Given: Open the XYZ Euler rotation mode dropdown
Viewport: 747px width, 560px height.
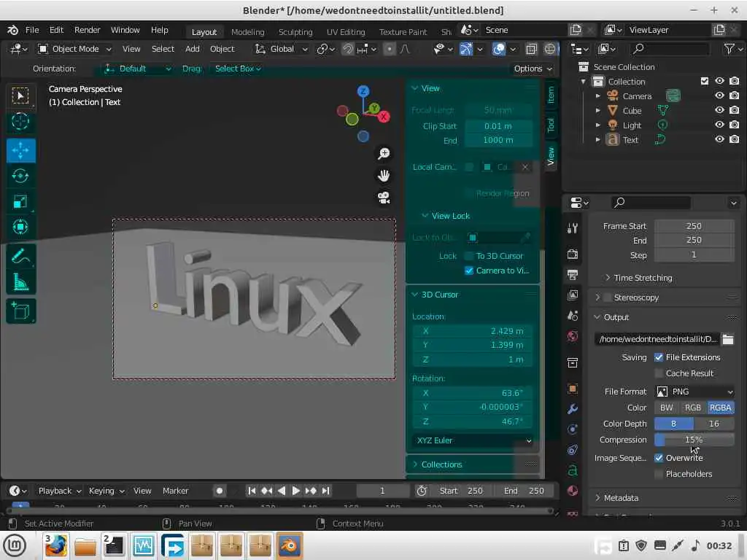Looking at the screenshot, I should 473,440.
